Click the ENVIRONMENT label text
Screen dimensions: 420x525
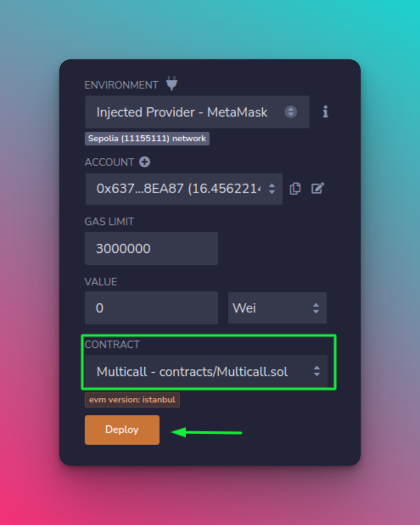[121, 85]
